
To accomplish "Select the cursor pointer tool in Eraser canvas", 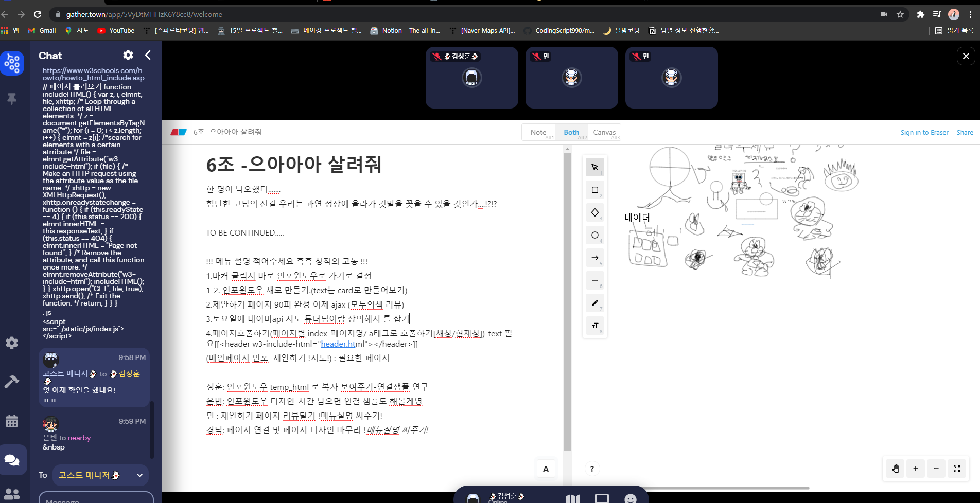I will (x=594, y=167).
